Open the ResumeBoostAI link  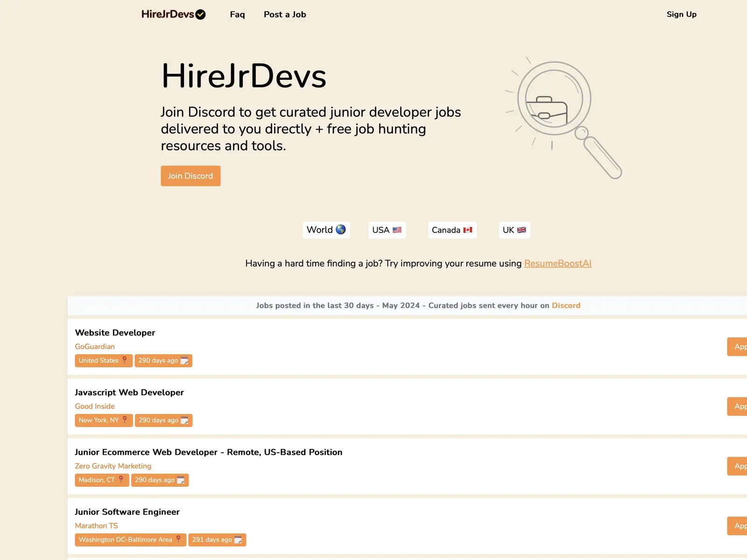click(558, 263)
